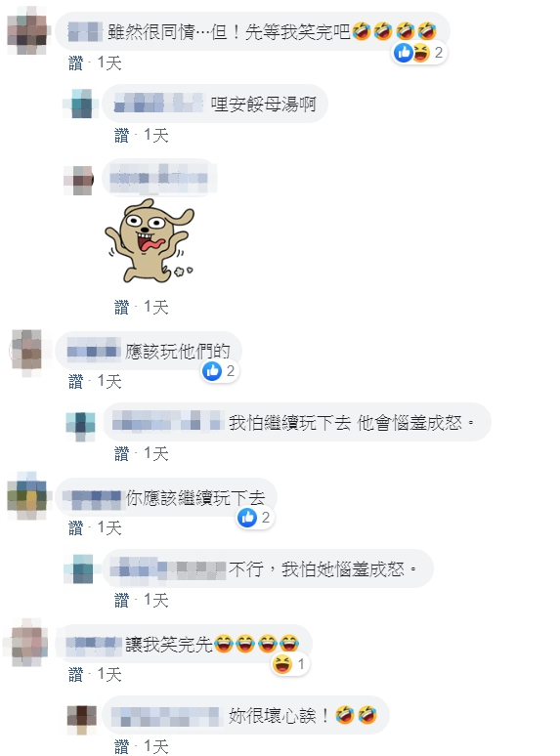Open commenter name on the sticker reply
This screenshot has width=560, height=756.
158,178
